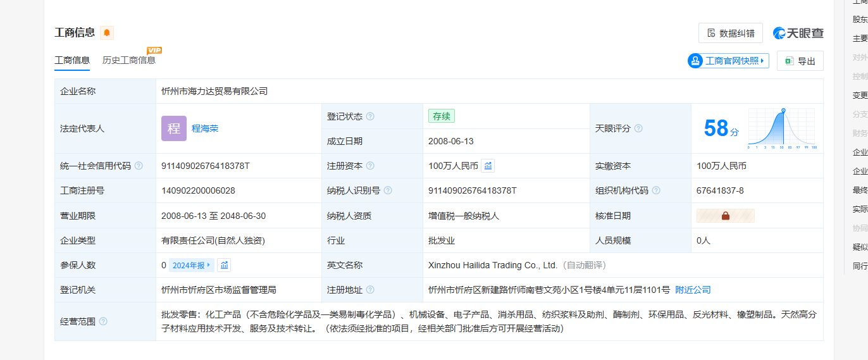Click the purple 程 avatar icon
868x360 pixels.
pyautogui.click(x=174, y=128)
